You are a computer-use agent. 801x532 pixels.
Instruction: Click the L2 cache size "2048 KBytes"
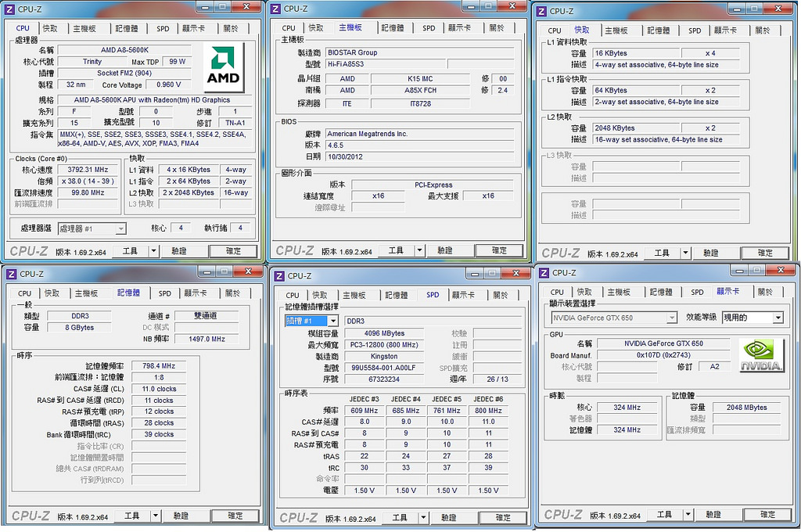pyautogui.click(x=636, y=128)
